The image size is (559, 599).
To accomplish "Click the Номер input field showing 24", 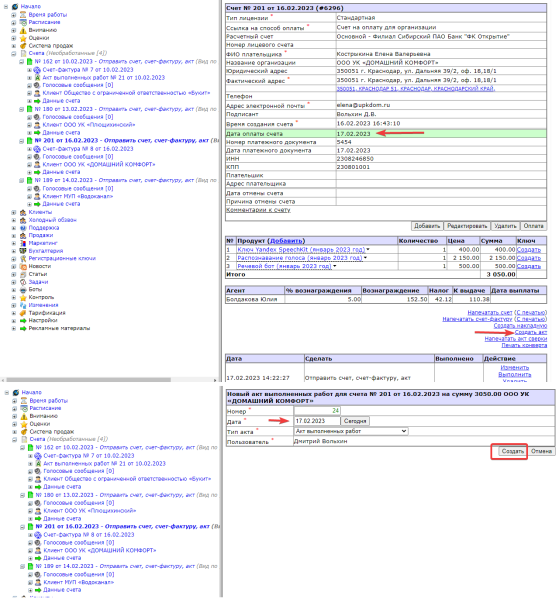I will (317, 411).
